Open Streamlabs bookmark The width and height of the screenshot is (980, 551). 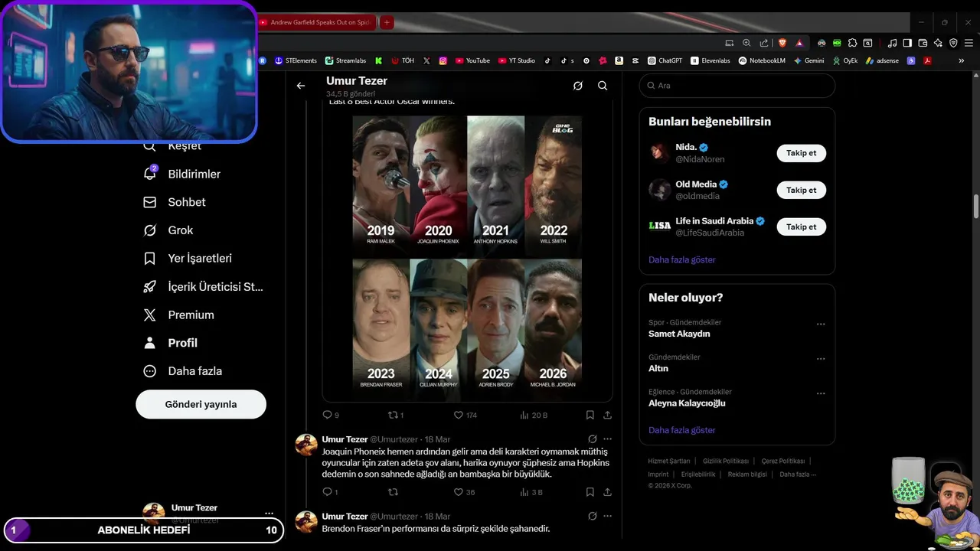click(x=345, y=60)
